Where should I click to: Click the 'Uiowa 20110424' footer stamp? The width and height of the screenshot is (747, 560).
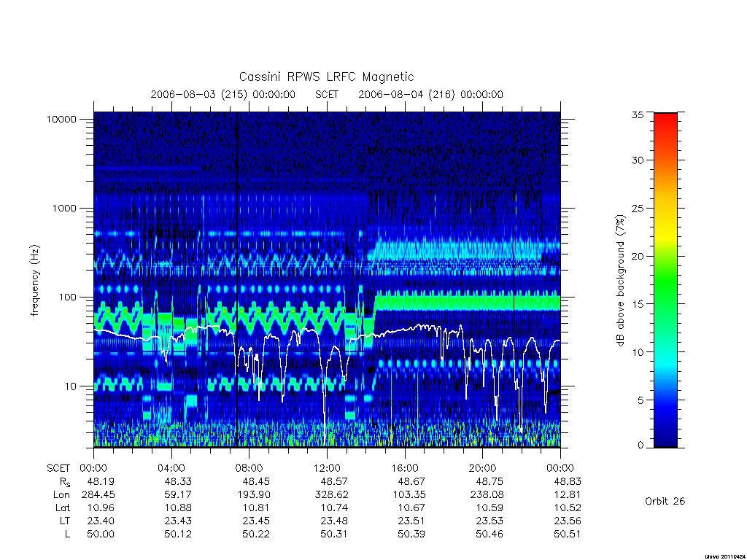tap(724, 556)
